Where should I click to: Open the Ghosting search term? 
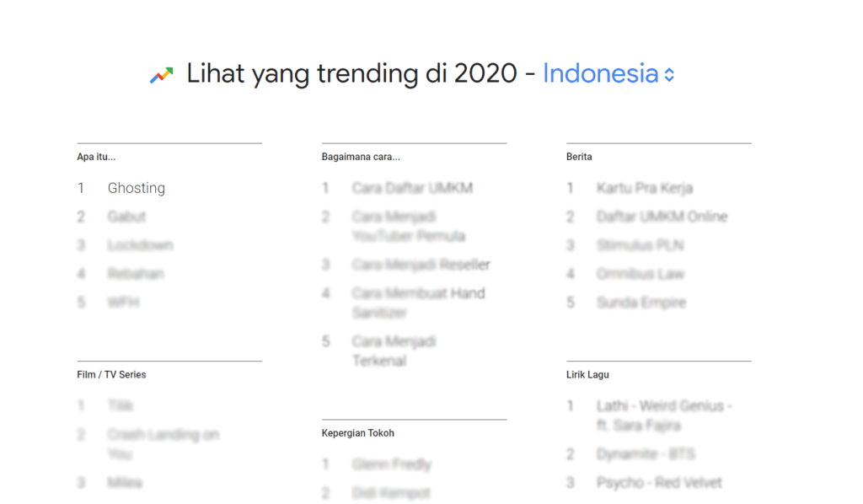pyautogui.click(x=137, y=188)
